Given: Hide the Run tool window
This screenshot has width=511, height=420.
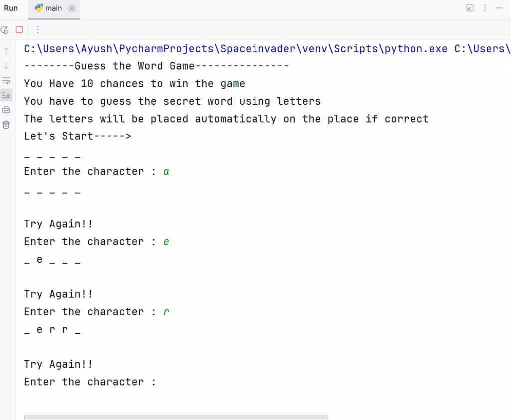Looking at the screenshot, I should [x=499, y=8].
